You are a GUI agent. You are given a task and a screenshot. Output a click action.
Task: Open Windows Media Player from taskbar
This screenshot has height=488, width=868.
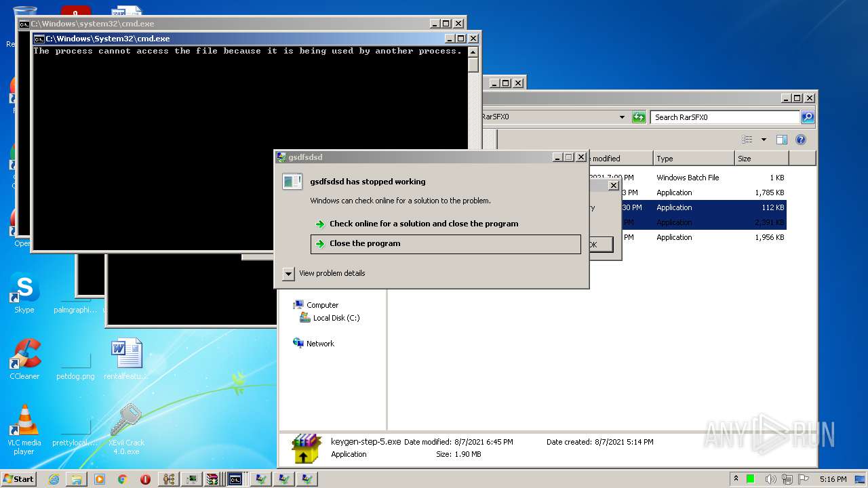click(100, 479)
